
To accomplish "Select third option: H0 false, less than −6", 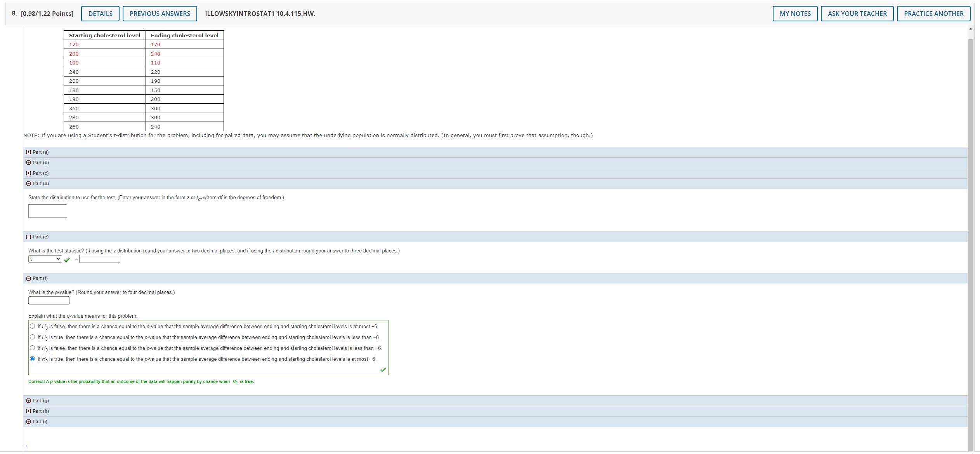I will pyautogui.click(x=33, y=348).
